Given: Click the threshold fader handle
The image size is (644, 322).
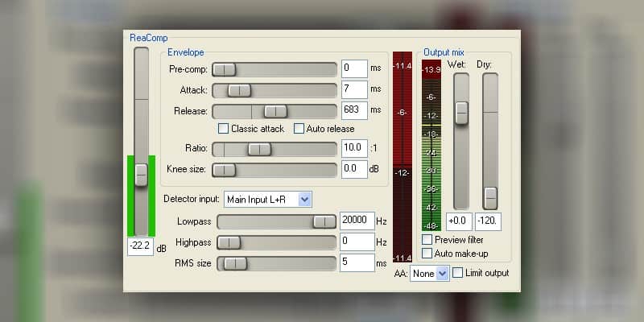Looking at the screenshot, I should click(142, 174).
